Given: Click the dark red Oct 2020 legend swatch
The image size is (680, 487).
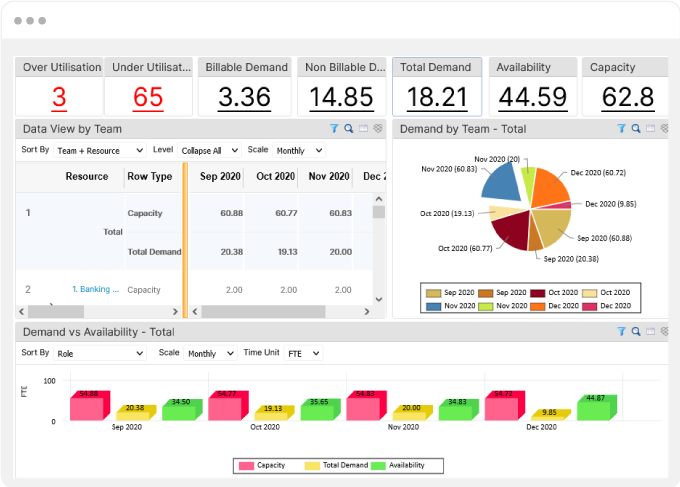Looking at the screenshot, I should 537,293.
